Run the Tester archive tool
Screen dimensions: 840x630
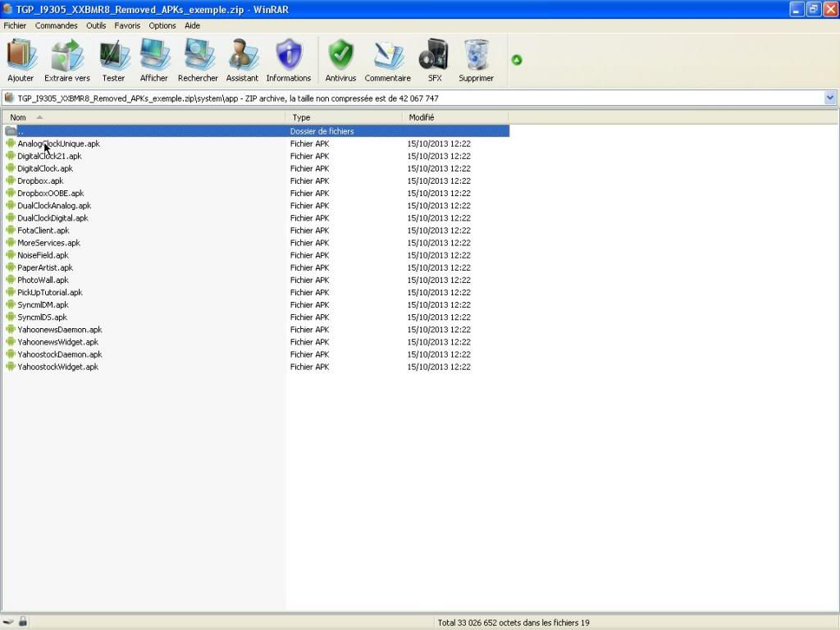pyautogui.click(x=113, y=60)
